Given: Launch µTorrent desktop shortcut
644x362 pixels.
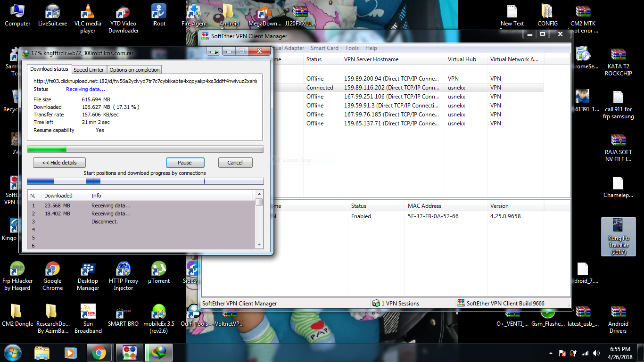Looking at the screenshot, I should (x=159, y=272).
